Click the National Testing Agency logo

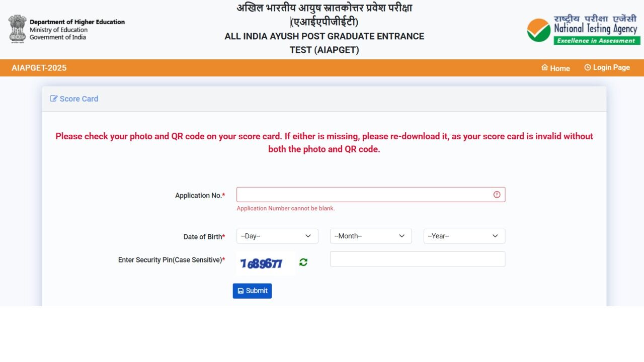tap(584, 30)
